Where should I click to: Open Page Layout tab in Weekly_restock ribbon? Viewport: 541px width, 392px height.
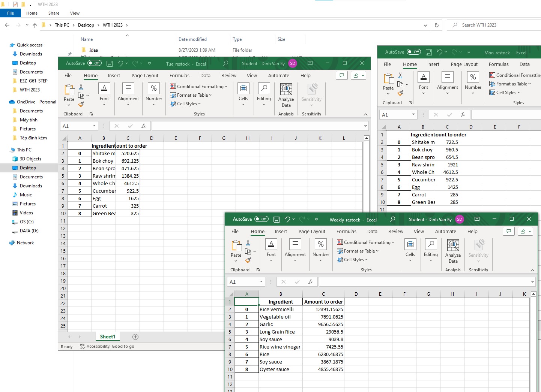[x=312, y=231]
